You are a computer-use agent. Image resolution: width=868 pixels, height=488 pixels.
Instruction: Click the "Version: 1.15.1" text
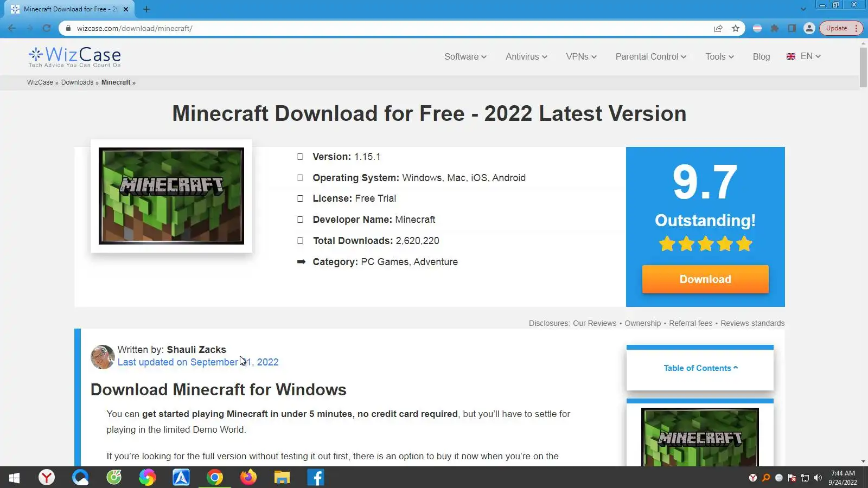pos(347,157)
